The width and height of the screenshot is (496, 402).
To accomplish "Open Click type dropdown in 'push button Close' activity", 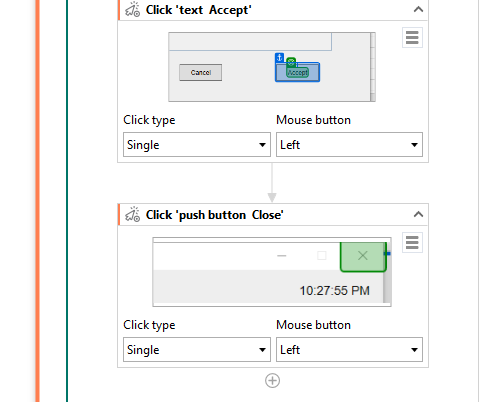I will [197, 350].
